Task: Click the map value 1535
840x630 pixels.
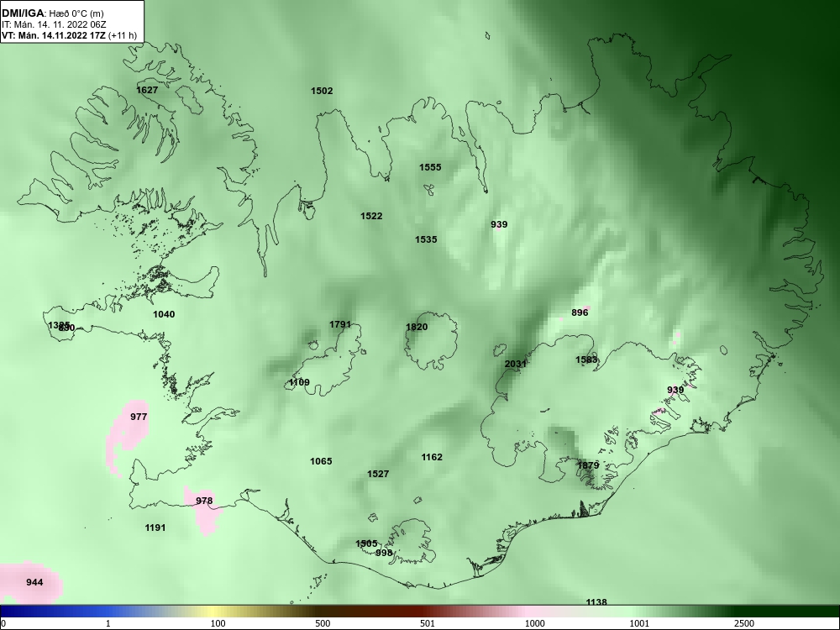Action: click(x=426, y=240)
